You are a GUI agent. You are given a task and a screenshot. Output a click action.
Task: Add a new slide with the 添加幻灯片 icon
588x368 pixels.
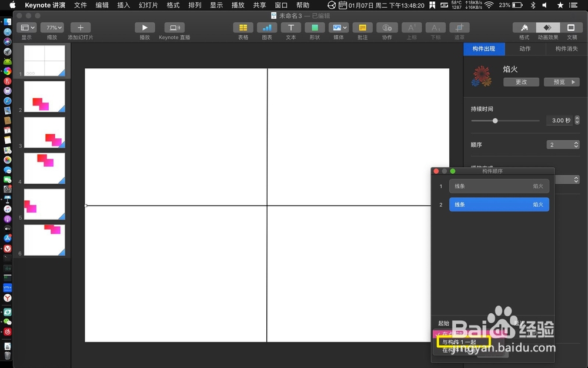[80, 28]
